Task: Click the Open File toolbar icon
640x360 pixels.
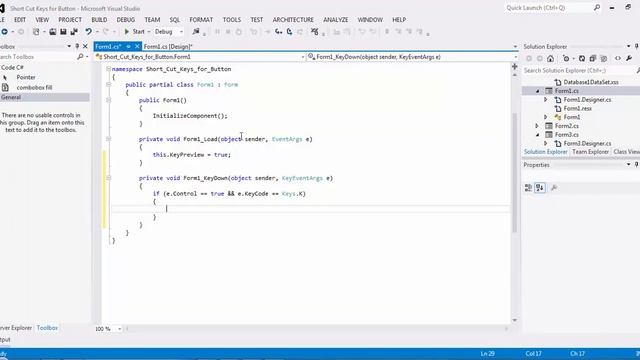Action: (x=53, y=32)
